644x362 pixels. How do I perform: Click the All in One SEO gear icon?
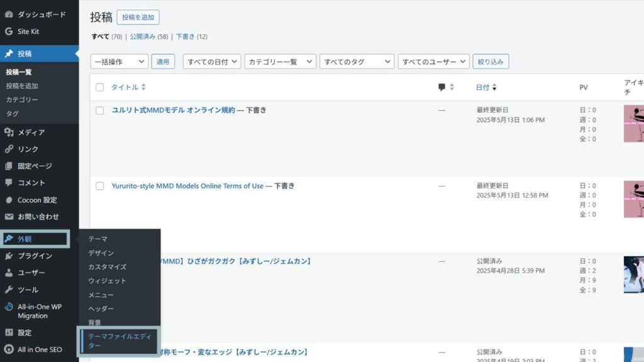[9, 349]
